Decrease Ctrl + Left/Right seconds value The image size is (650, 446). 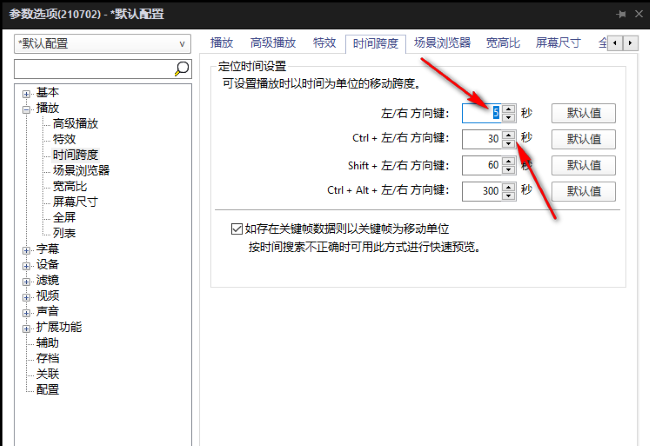click(x=509, y=143)
